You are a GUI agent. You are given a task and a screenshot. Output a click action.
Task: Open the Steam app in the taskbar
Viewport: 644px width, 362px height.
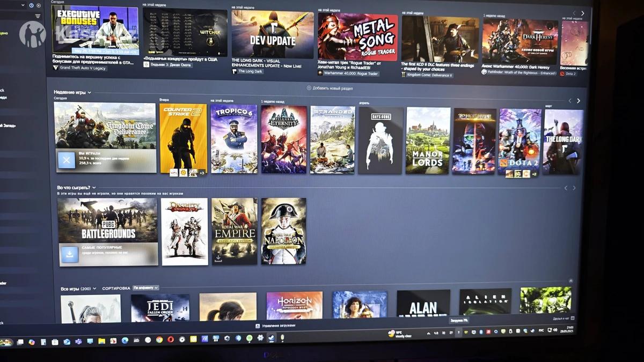tap(272, 338)
